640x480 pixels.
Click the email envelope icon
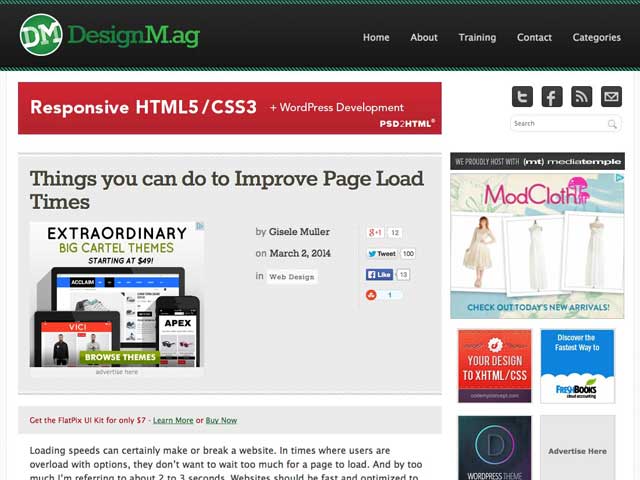click(611, 96)
